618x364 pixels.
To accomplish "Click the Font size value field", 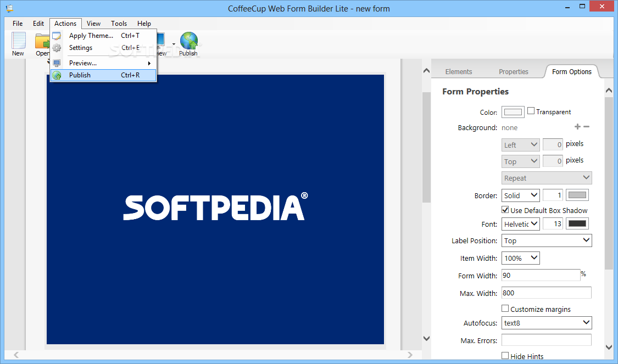I will tap(553, 224).
